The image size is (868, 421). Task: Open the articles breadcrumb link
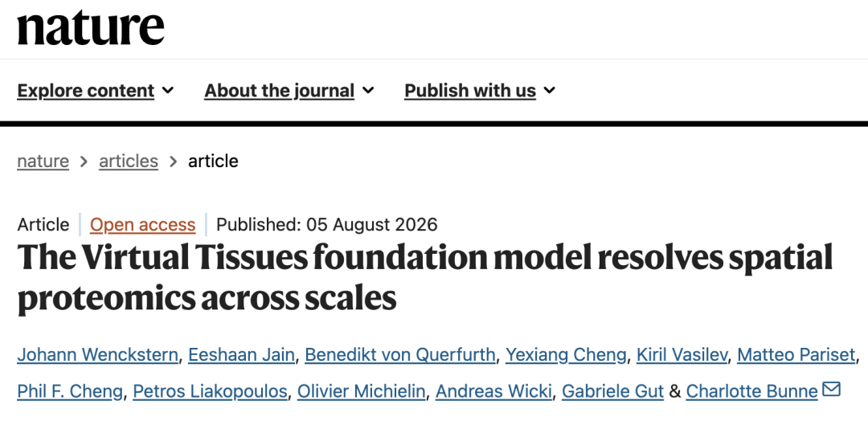click(x=129, y=161)
